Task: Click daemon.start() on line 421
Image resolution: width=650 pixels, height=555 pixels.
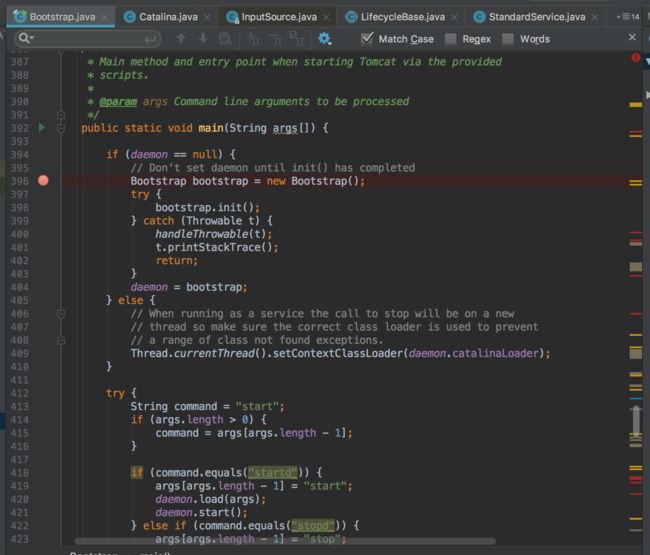Action: [x=201, y=512]
